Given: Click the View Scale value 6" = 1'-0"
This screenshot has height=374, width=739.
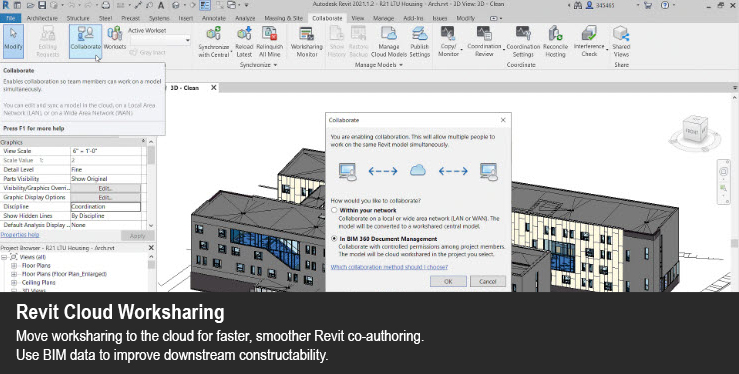Looking at the screenshot, I should pyautogui.click(x=106, y=151).
